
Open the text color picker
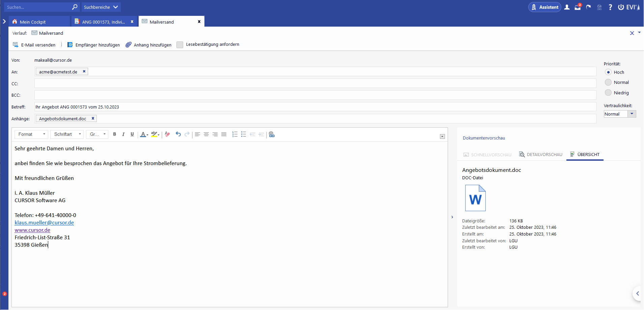click(x=144, y=134)
